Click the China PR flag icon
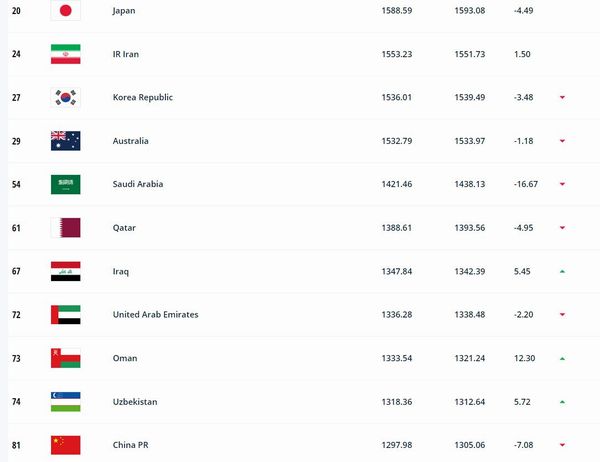600x462 pixels. point(65,444)
